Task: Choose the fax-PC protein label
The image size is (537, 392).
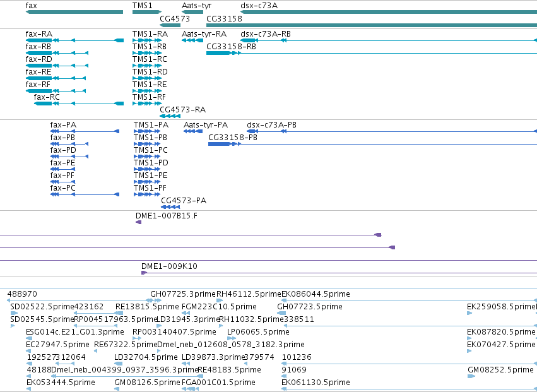Action: [63, 189]
